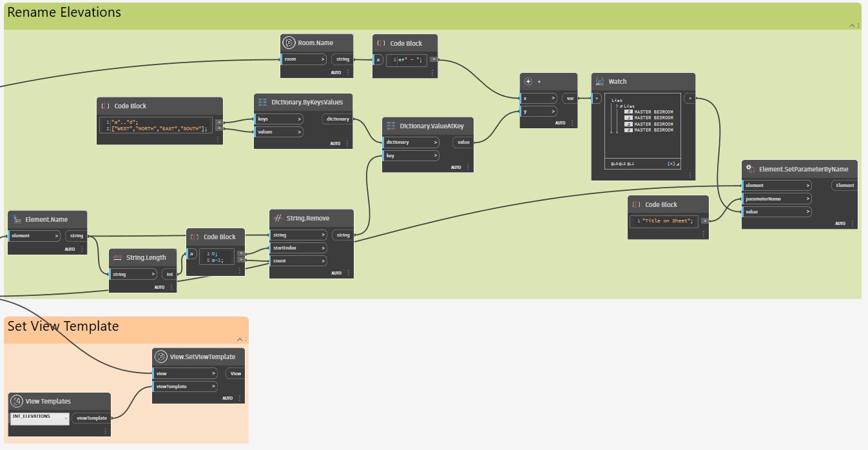Click bracket icon of Code Block after Room.Name

pos(381,43)
